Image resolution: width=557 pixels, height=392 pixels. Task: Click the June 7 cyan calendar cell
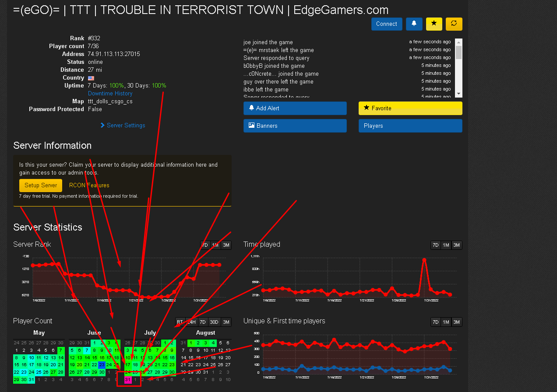tap(87, 350)
